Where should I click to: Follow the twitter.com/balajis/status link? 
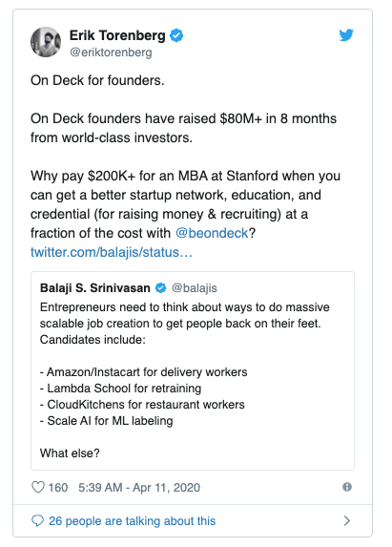112,252
